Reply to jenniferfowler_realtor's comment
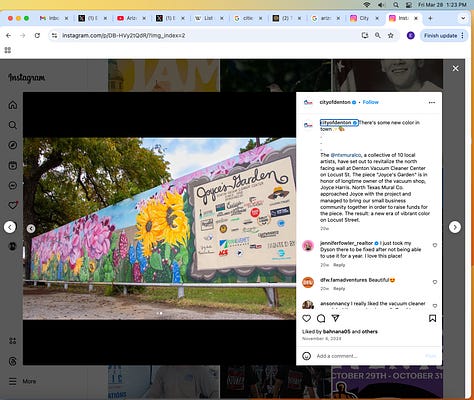Image resolution: width=474 pixels, height=400 pixels. [339, 265]
